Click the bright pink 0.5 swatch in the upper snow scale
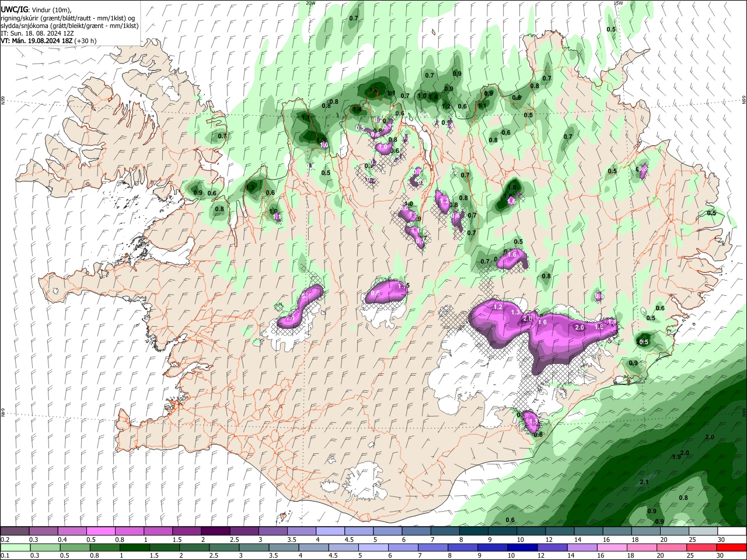Screen dimensions: 747x560 100,531
